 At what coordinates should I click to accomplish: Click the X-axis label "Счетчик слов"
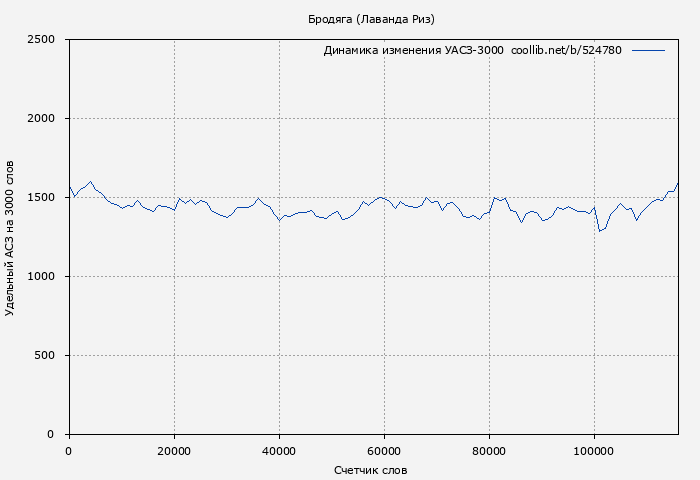tap(370, 470)
